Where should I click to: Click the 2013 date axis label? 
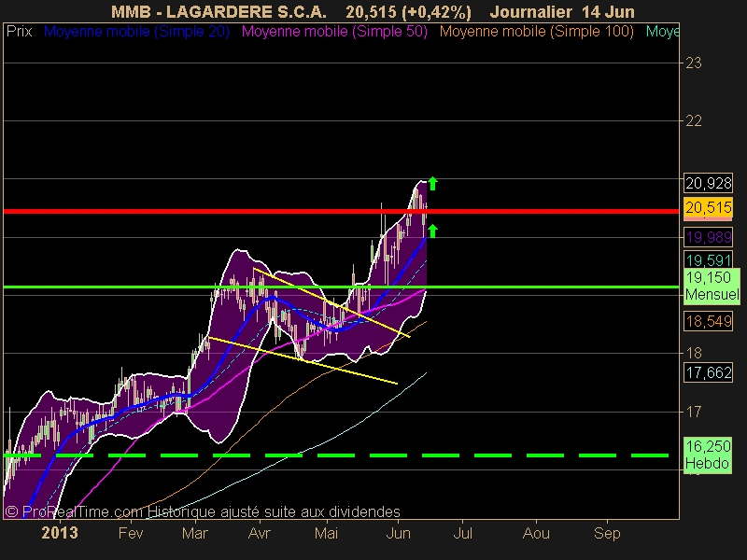pos(60,532)
